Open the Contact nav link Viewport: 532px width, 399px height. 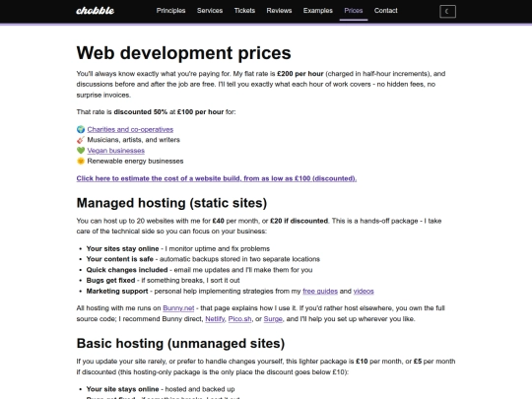coord(385,11)
